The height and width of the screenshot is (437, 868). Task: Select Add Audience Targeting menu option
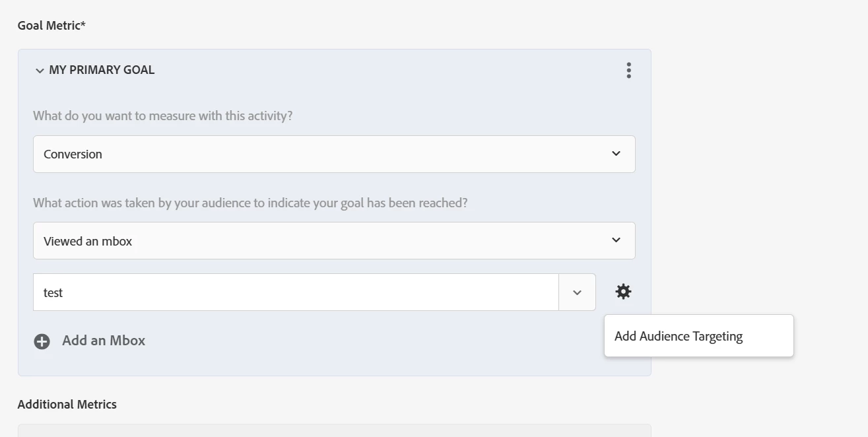click(x=679, y=336)
